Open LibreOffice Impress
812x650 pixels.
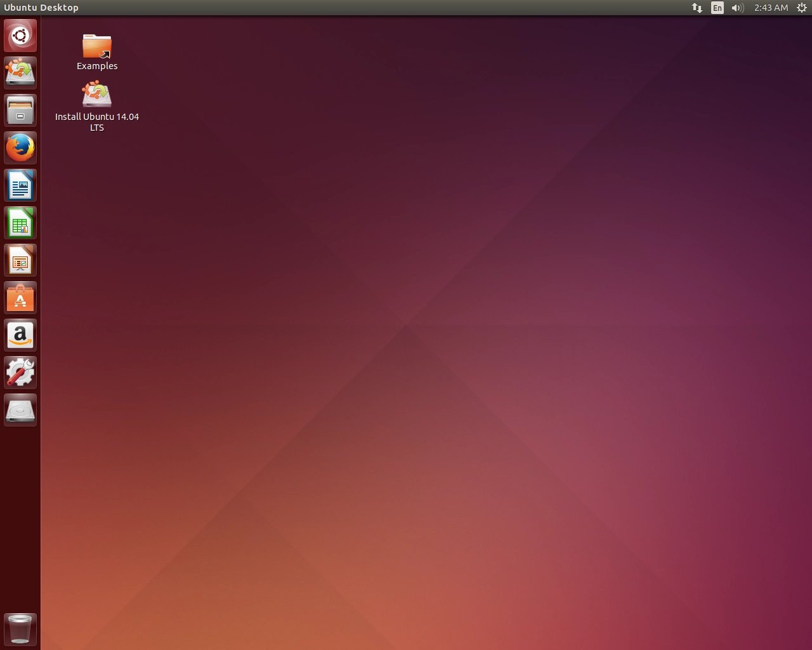pyautogui.click(x=20, y=260)
